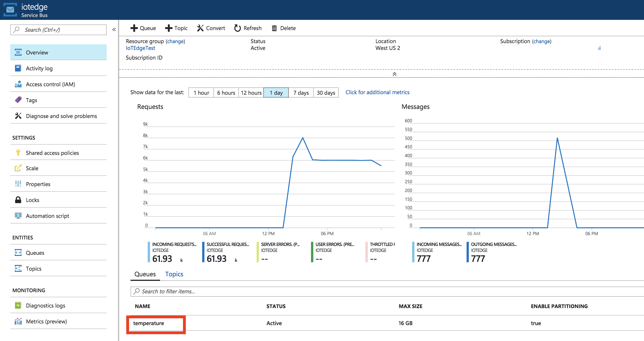
Task: Click the Properties sliders icon
Action: tap(18, 184)
